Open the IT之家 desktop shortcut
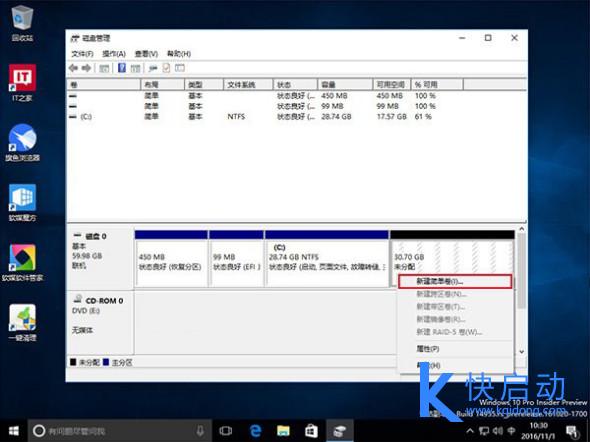 [22, 83]
